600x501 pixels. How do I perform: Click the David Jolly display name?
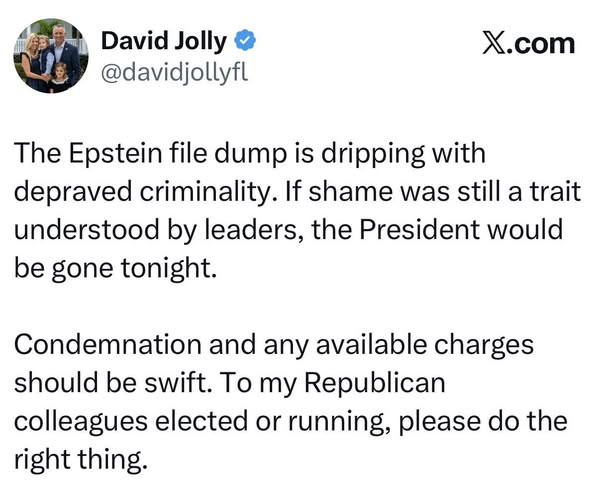click(x=164, y=41)
